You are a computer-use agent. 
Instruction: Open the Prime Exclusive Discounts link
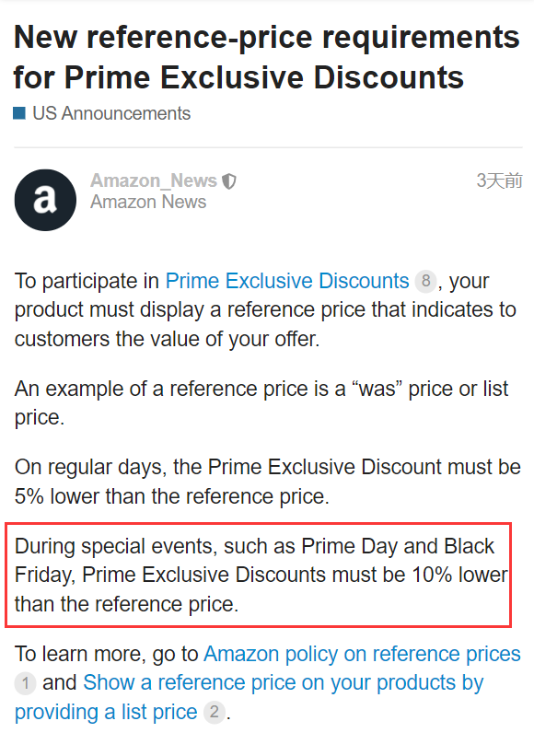pyautogui.click(x=287, y=281)
